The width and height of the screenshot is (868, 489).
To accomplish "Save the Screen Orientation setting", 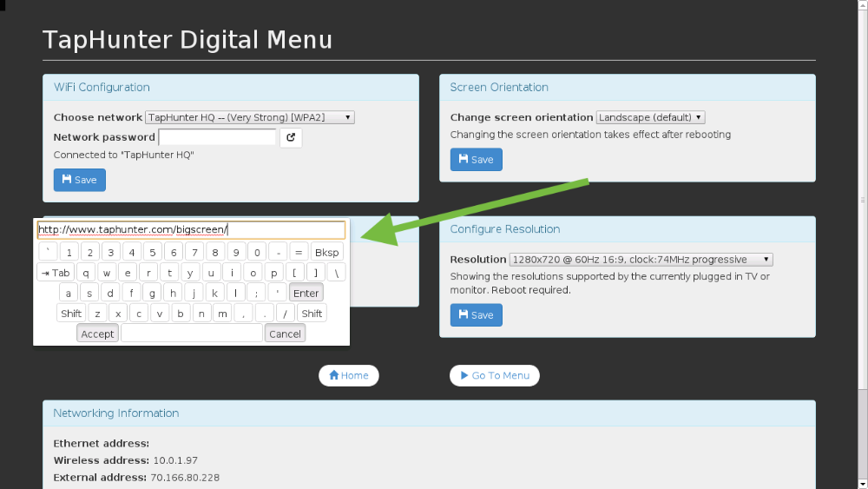I will point(476,160).
